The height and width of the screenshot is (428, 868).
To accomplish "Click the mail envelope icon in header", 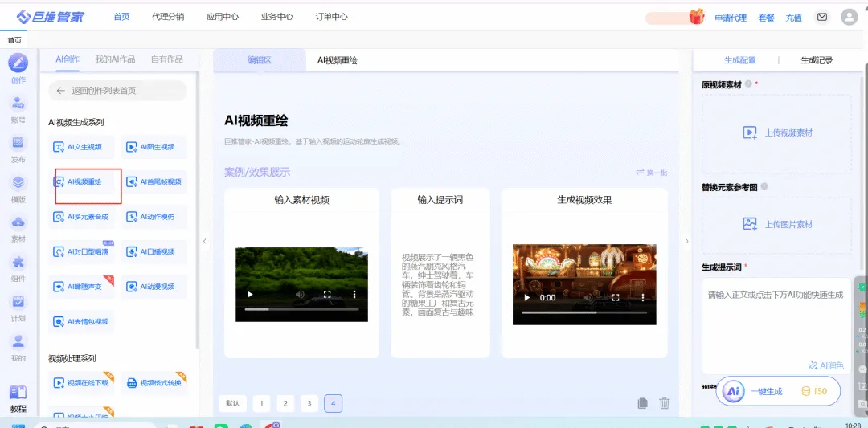I will [822, 17].
